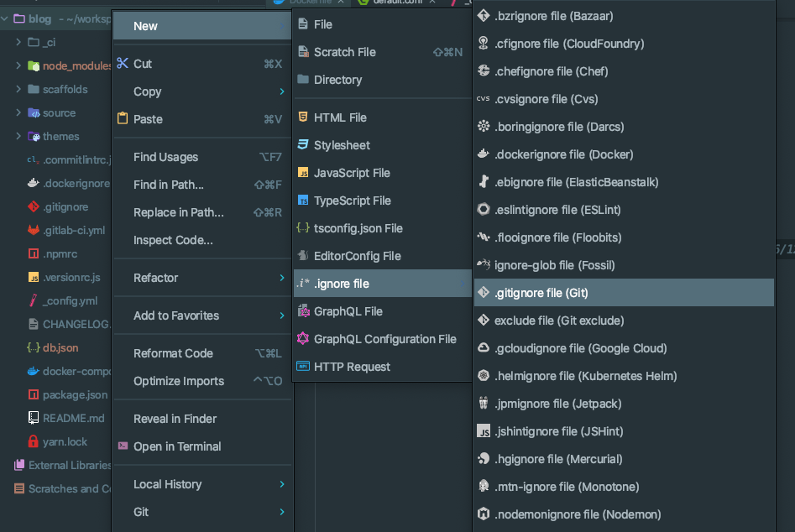Click the ESLint .eslintignore icon
The width and height of the screenshot is (795, 532).
pyautogui.click(x=484, y=209)
